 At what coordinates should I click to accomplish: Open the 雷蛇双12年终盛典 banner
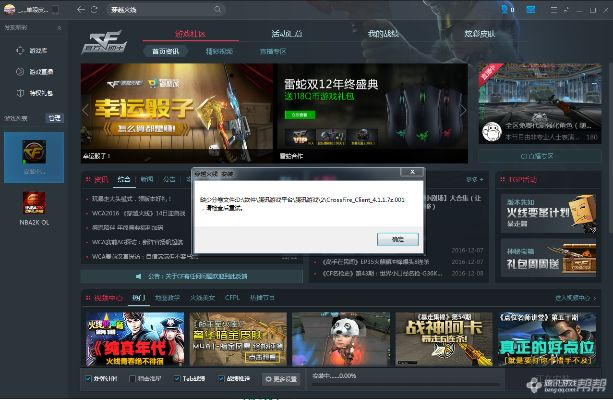click(x=372, y=113)
